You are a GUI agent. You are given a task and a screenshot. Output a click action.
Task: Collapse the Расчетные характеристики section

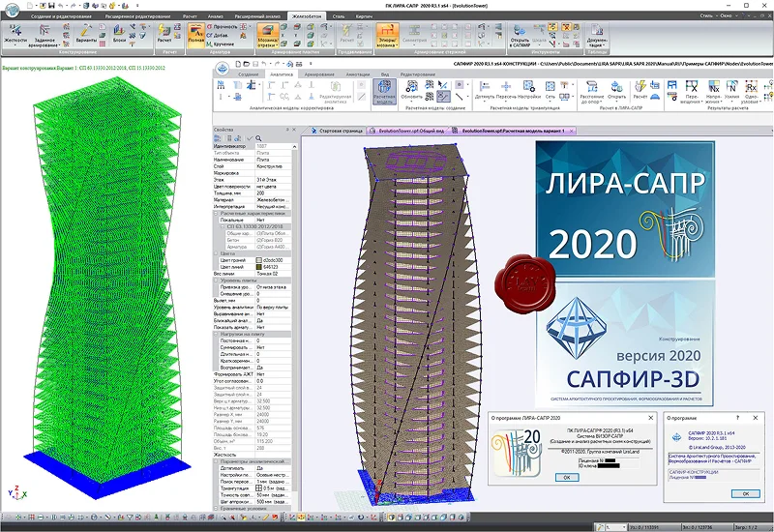[216, 213]
